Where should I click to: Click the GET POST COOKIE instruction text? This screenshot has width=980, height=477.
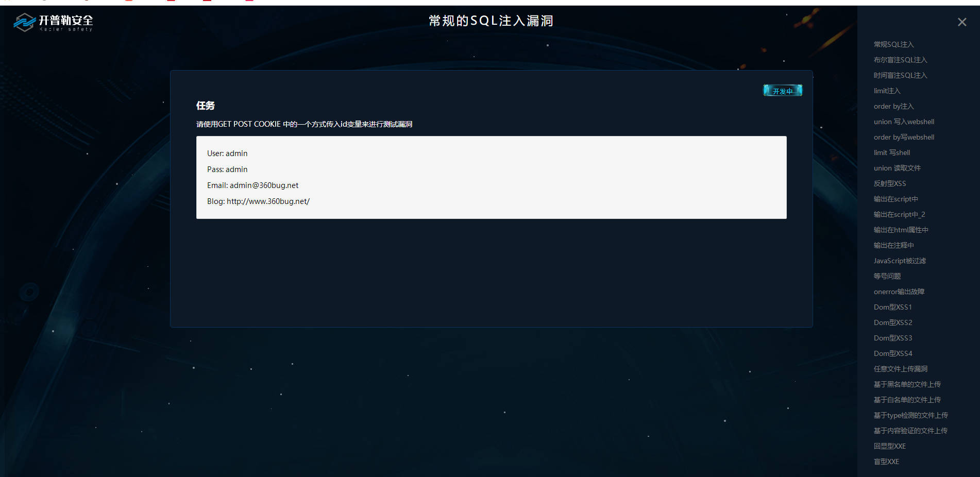point(304,124)
